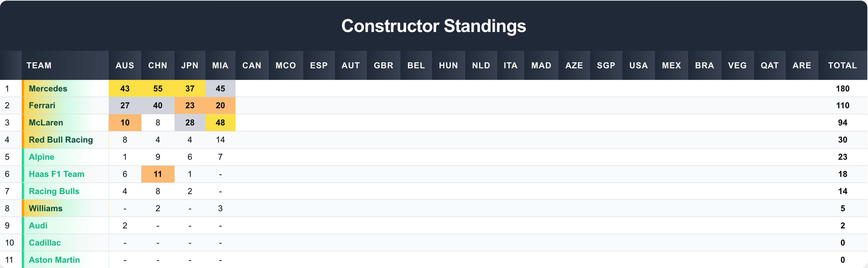This screenshot has width=868, height=268.
Task: Click Mercedes' total of 180 points
Action: tap(842, 88)
